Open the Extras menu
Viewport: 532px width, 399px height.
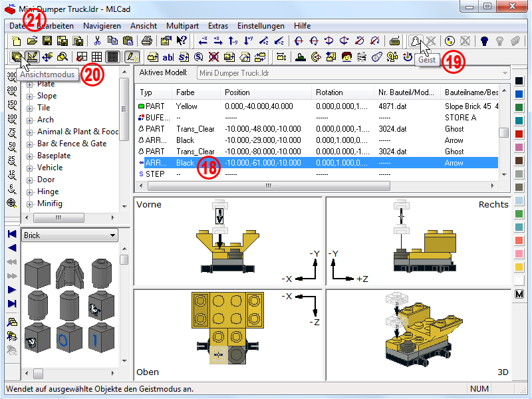tap(218, 26)
